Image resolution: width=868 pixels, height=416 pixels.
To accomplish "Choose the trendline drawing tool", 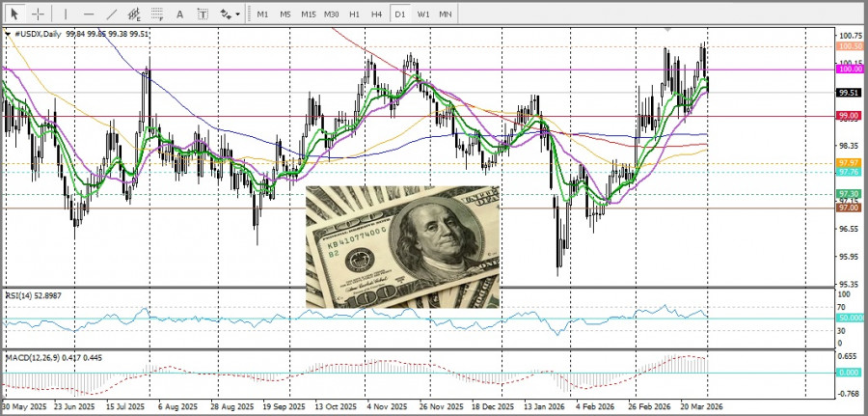I will click(x=111, y=14).
